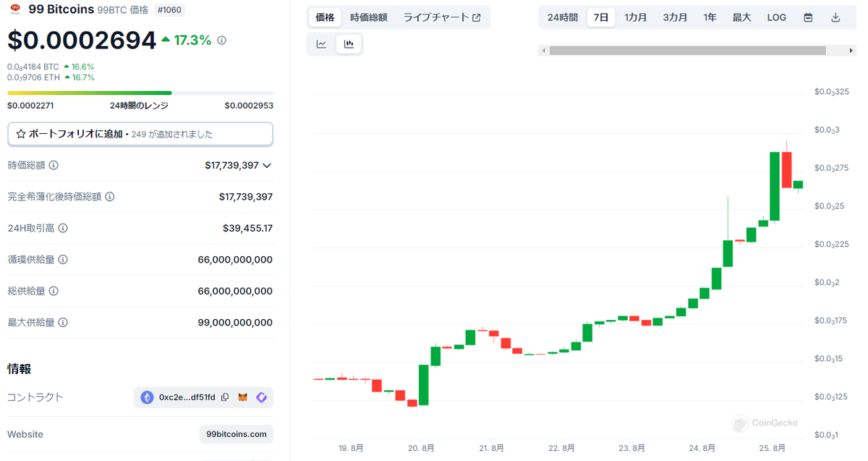Image resolution: width=868 pixels, height=461 pixels.
Task: Click the price $0.0002694
Action: (x=82, y=41)
